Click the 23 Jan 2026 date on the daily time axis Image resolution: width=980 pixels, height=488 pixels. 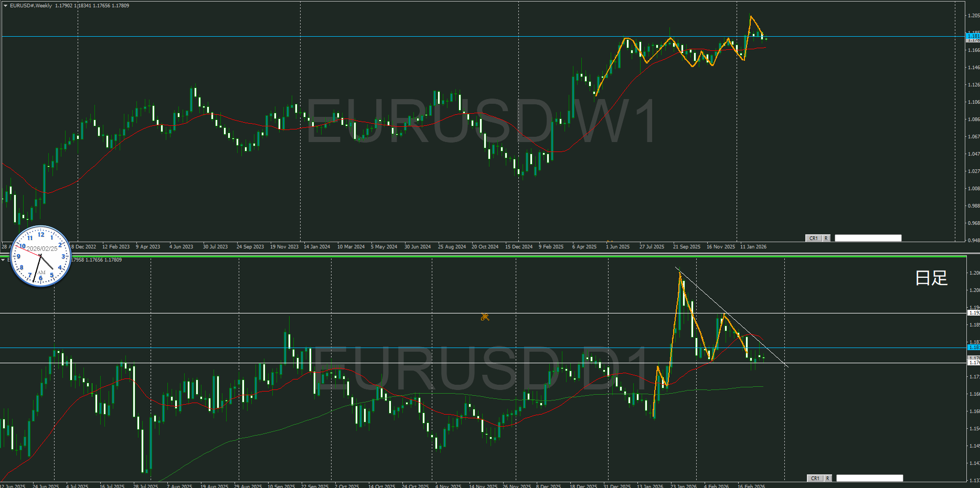[x=683, y=486]
